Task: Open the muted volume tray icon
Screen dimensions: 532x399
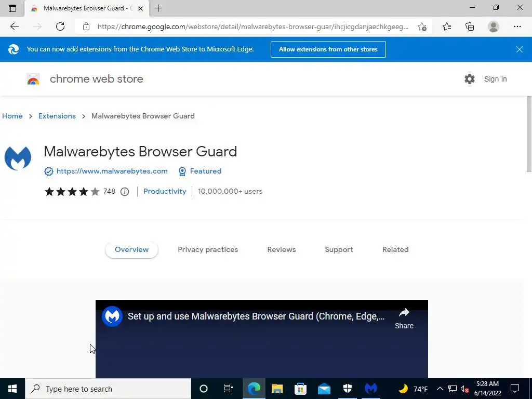Action: point(465,389)
